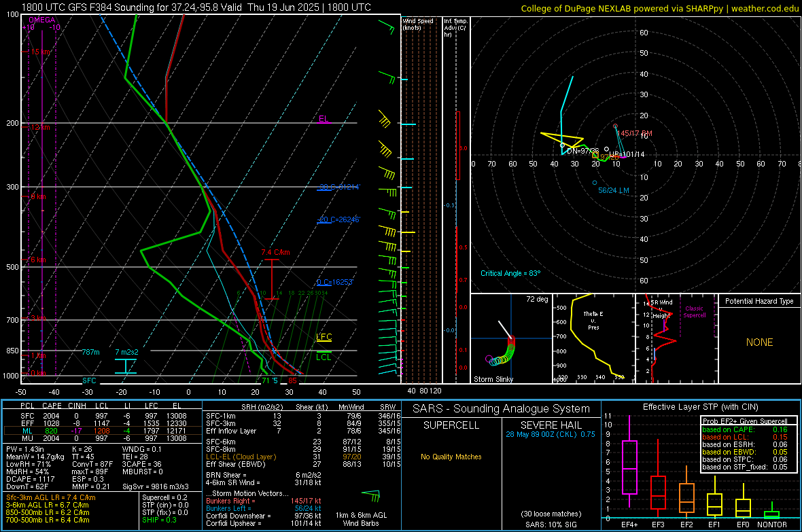Image resolution: width=802 pixels, height=532 pixels.
Task: Click the Corfidi Downshear = 97/36 kt line
Action: click(264, 516)
